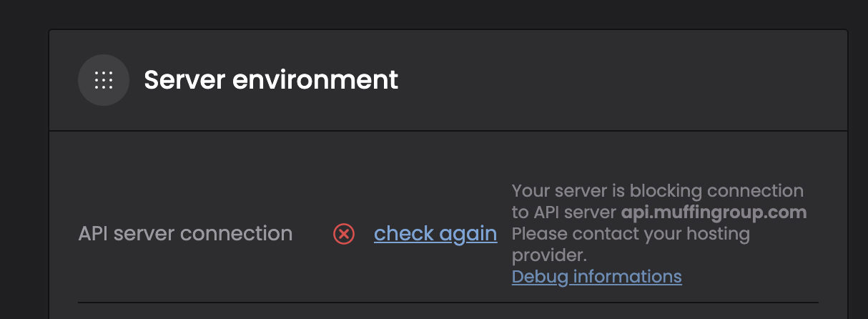The height and width of the screenshot is (319, 868).
Task: Click the dotted grid icon beside Server environment
Action: (104, 80)
